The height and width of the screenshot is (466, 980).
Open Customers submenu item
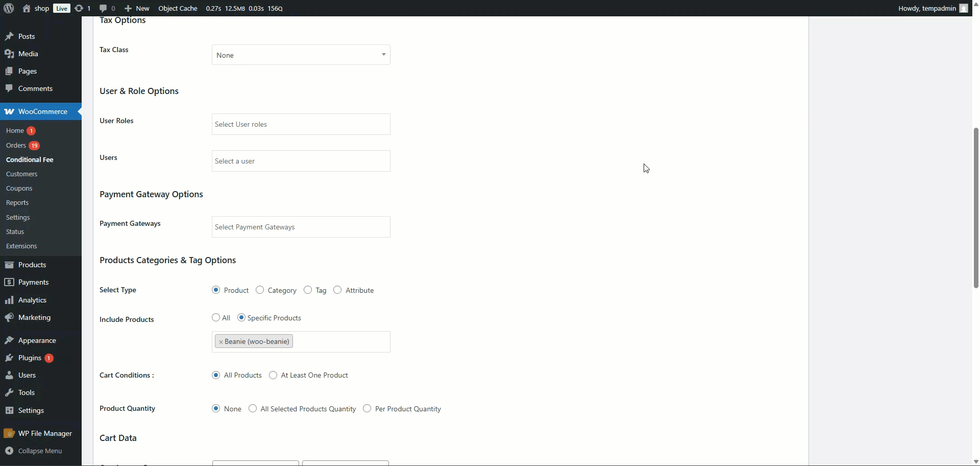coord(21,174)
